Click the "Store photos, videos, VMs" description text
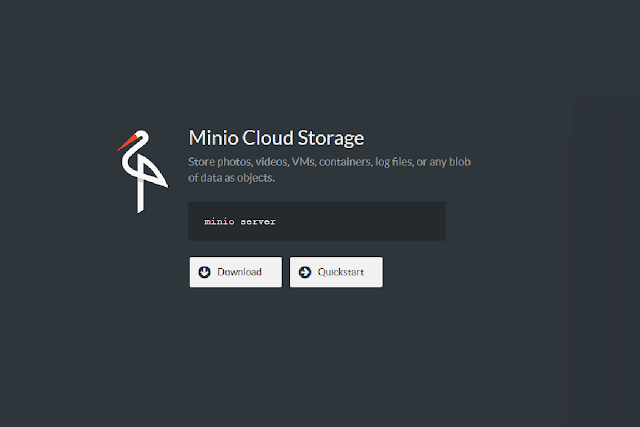Image resolution: width=640 pixels, height=427 pixels. (x=329, y=170)
